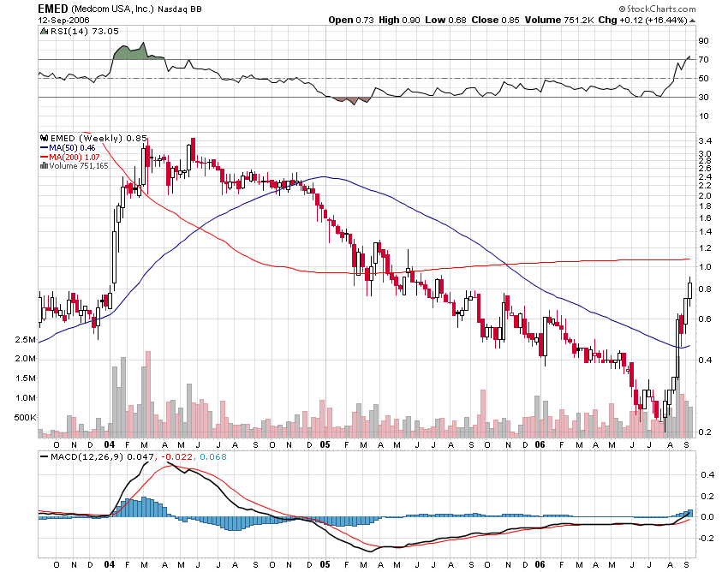Click the Close 0.85 value

pyautogui.click(x=495, y=20)
